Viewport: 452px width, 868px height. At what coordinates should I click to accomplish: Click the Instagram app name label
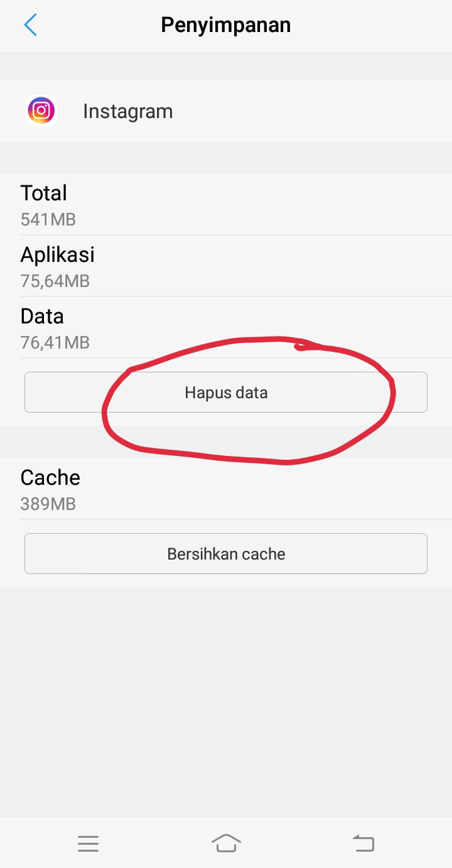(128, 111)
